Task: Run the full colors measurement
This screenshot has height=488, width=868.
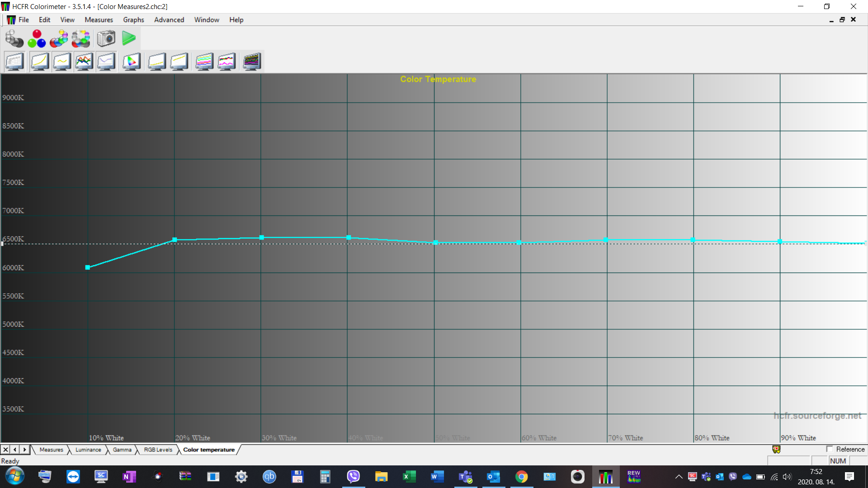Action: tap(80, 38)
